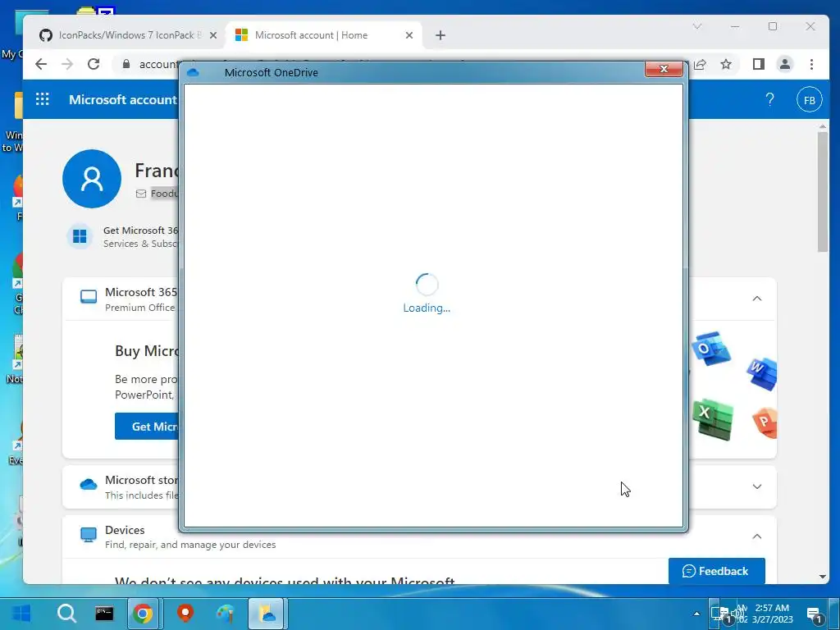The image size is (840, 630).
Task: Open the Windows Start button
Action: (x=21, y=614)
